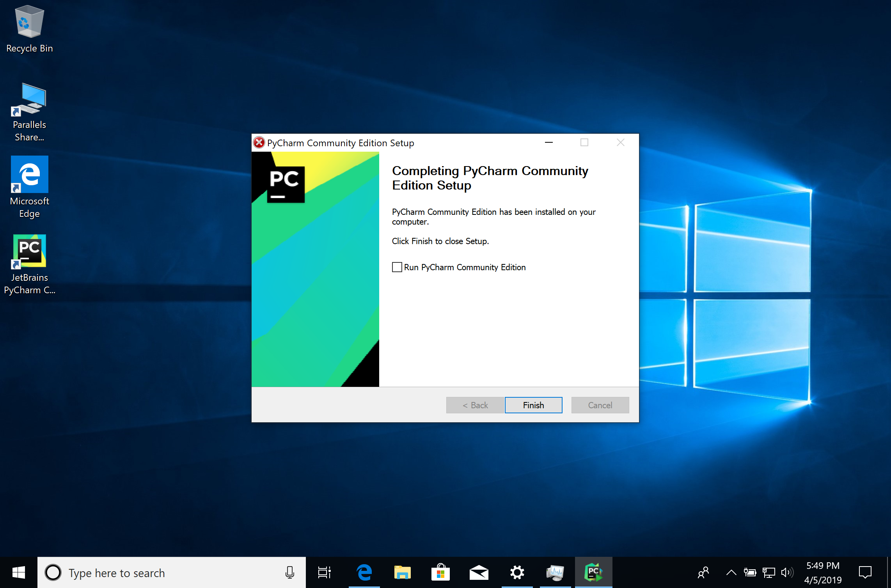
Task: Open the Action Center notifications icon
Action: (x=865, y=572)
